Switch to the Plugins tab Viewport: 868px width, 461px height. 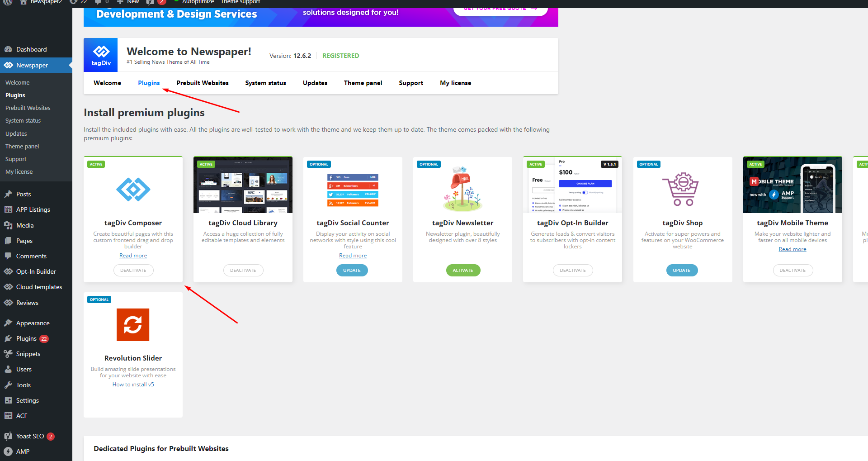pos(149,83)
